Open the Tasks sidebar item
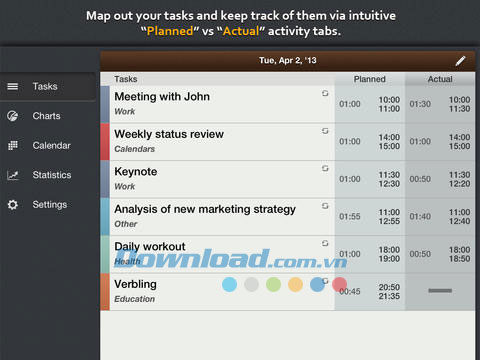This screenshot has width=480, height=360. (48, 87)
